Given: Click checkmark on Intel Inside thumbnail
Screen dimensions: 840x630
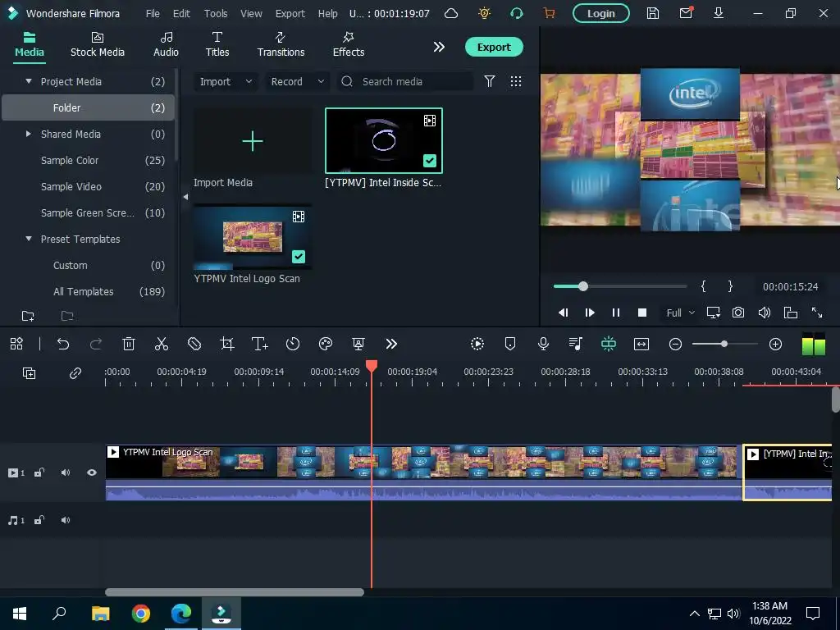Looking at the screenshot, I should click(430, 161).
